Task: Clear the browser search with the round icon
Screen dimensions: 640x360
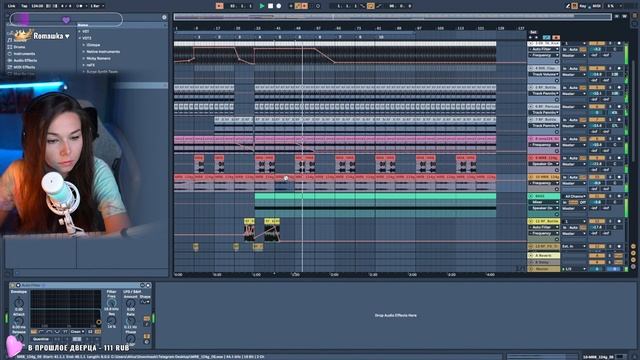Action: click(164, 18)
